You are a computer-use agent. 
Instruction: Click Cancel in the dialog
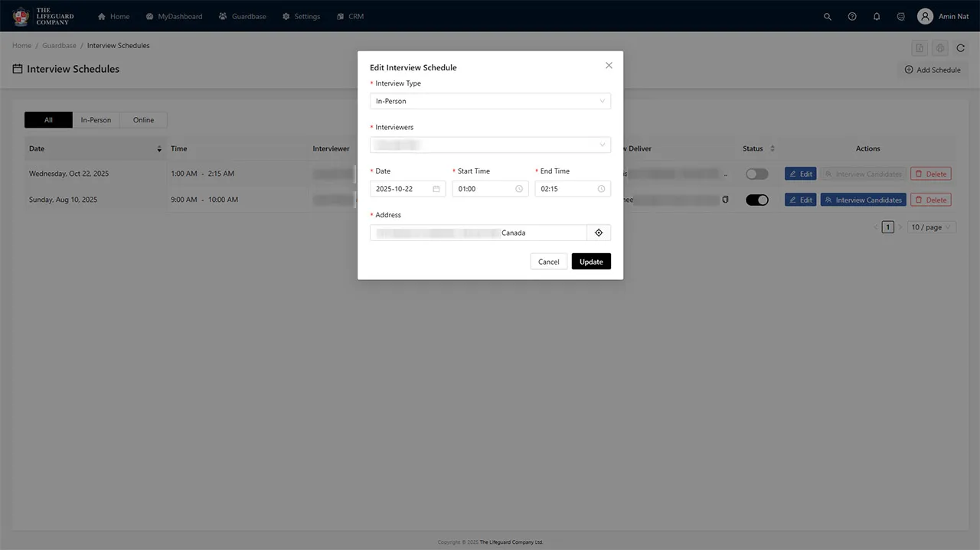548,262
